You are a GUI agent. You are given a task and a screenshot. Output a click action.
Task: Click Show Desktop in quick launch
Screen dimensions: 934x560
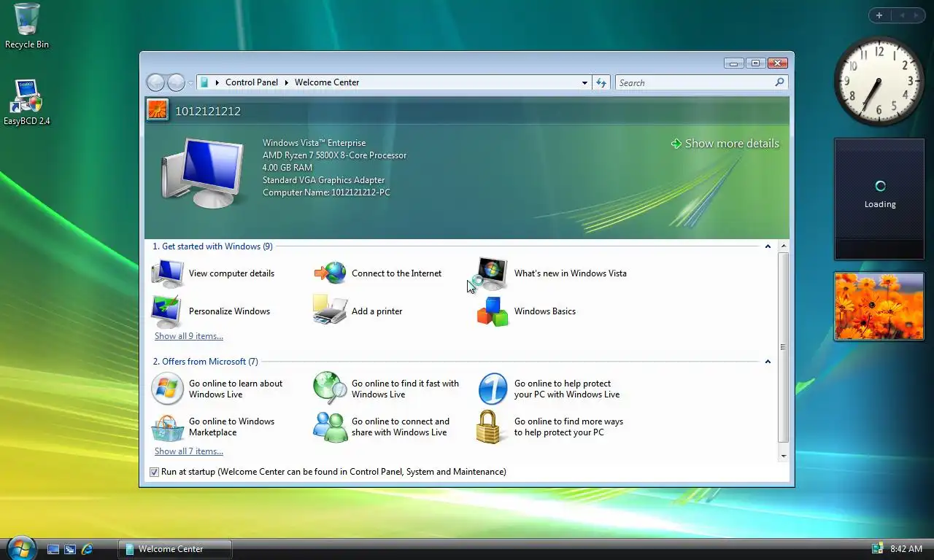click(53, 549)
